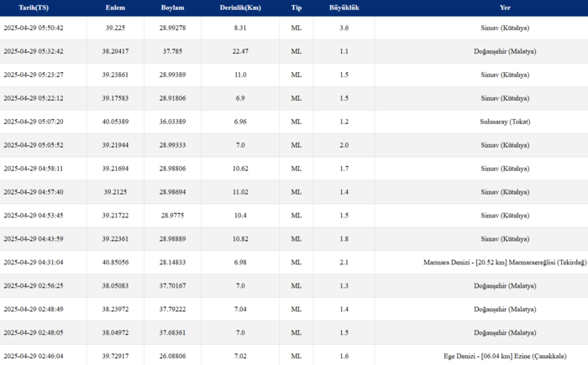Select date 2025-04-29 05:05:52
The height and width of the screenshot is (365, 588).
coord(34,145)
